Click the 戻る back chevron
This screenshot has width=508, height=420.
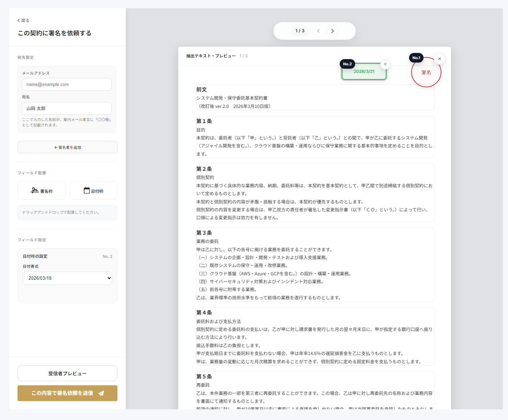click(19, 20)
